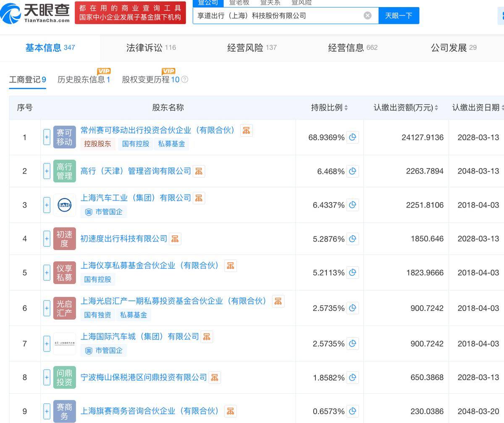The width and height of the screenshot is (504, 423).
Task: Click pie chart icon beside 1.8582%
Action: [x=353, y=377]
